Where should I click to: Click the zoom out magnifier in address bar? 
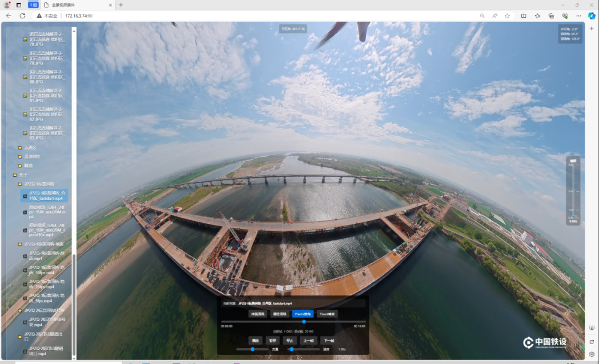click(482, 16)
